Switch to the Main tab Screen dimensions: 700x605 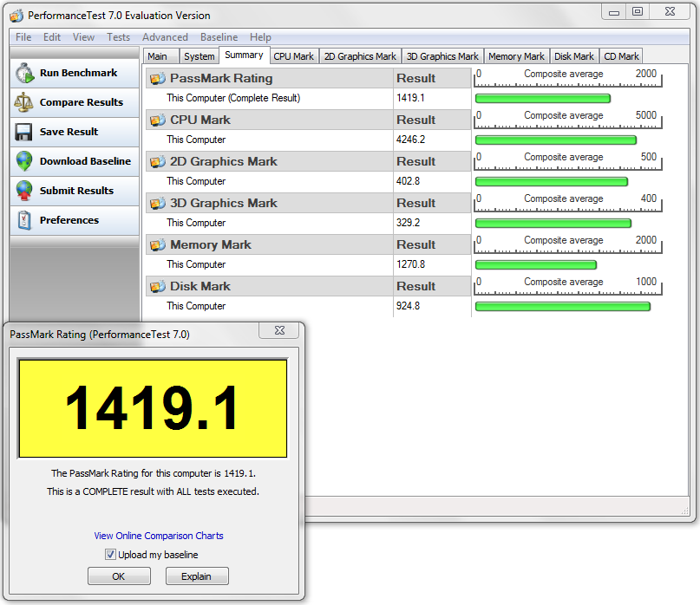coord(160,56)
